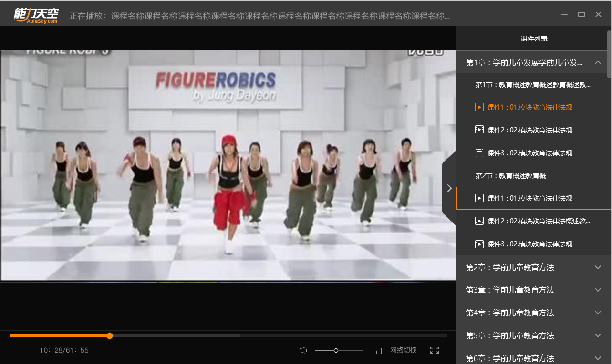612x364 pixels.
Task: Click the network signal bars icon
Action: click(x=380, y=350)
